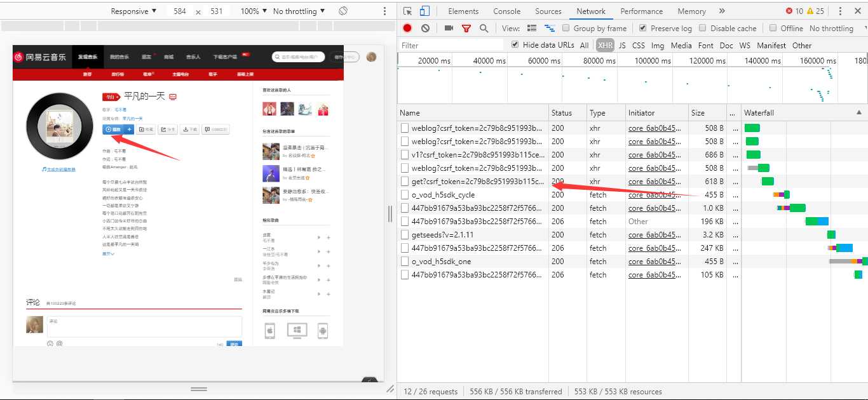The height and width of the screenshot is (400, 868).
Task: Stop recording the network log
Action: coord(407,28)
